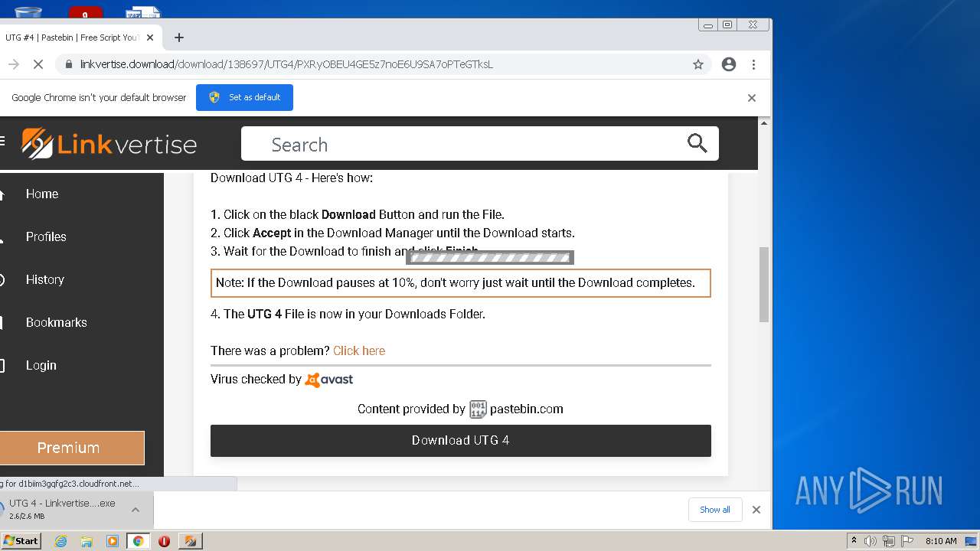The width and height of the screenshot is (980, 551).
Task: Open a new browser tab
Action: (178, 37)
